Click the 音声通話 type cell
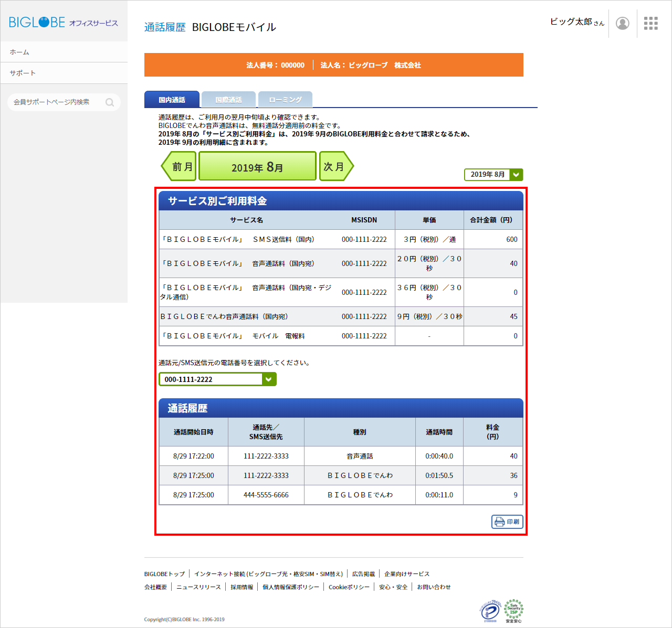 tap(360, 456)
